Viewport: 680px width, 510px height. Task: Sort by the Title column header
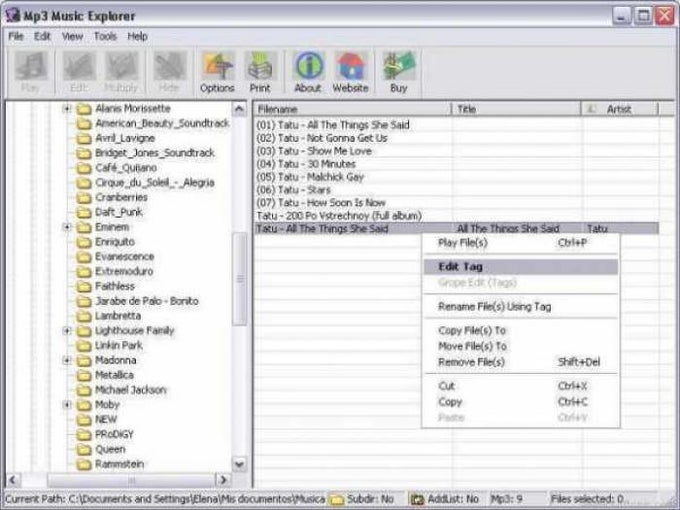click(x=517, y=109)
